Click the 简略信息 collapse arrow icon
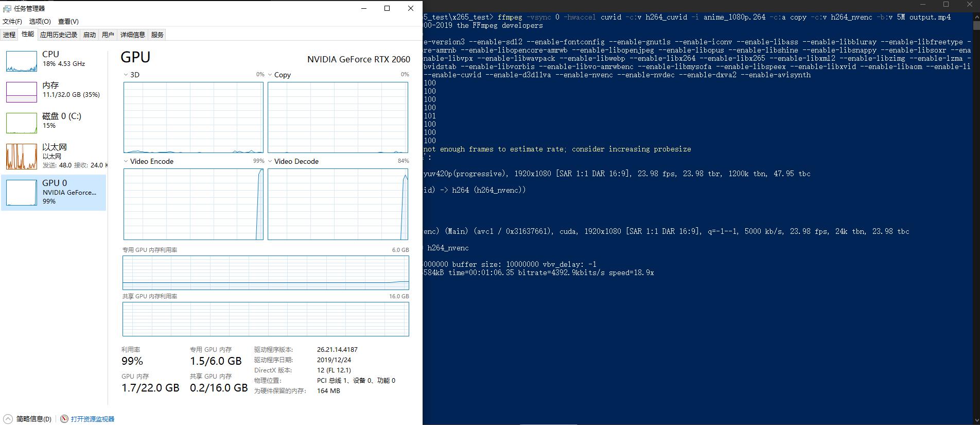 point(8,419)
